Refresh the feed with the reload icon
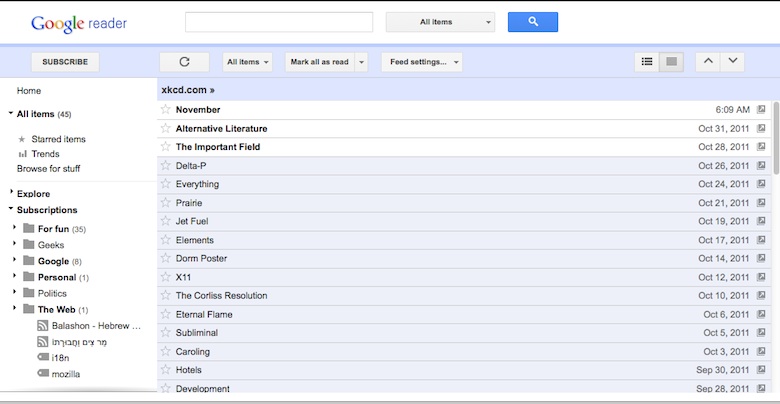780x404 pixels. point(184,62)
